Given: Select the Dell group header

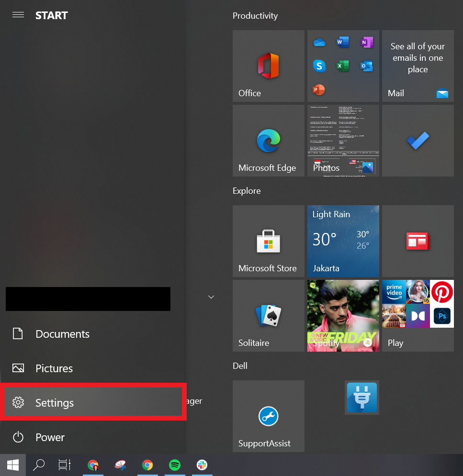Looking at the screenshot, I should 240,366.
